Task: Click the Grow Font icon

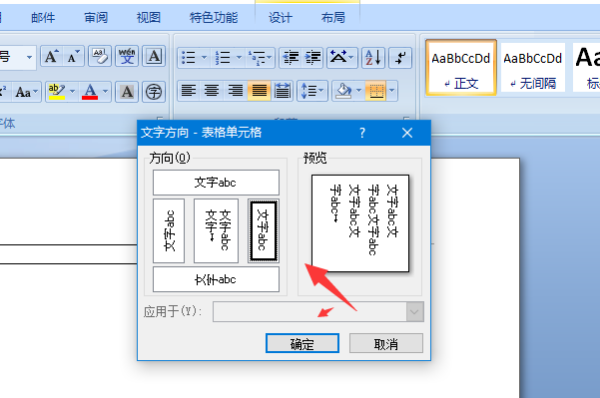Action: (x=52, y=57)
